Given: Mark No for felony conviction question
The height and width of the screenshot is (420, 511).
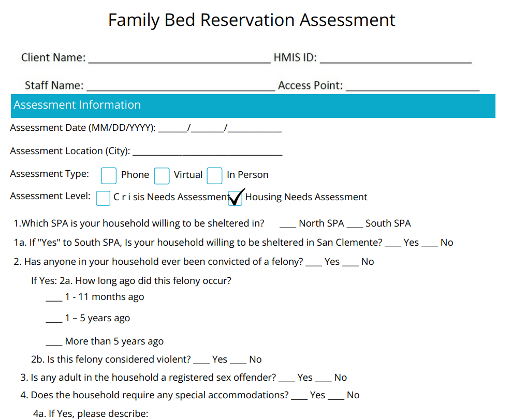Looking at the screenshot, I should (351, 262).
